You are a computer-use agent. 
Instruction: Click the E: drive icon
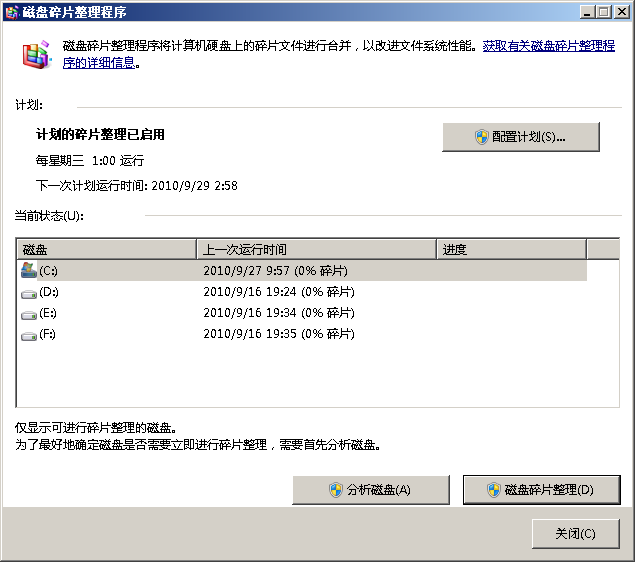29,314
